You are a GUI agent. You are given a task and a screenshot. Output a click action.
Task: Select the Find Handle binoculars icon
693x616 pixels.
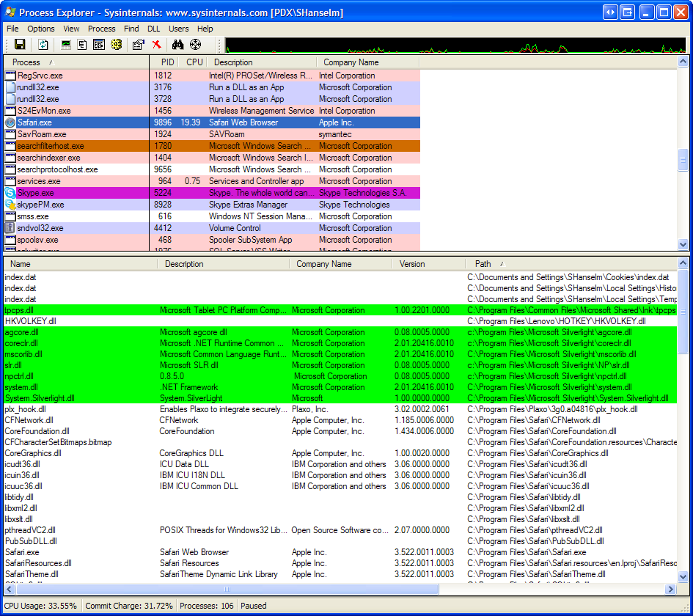coord(178,45)
